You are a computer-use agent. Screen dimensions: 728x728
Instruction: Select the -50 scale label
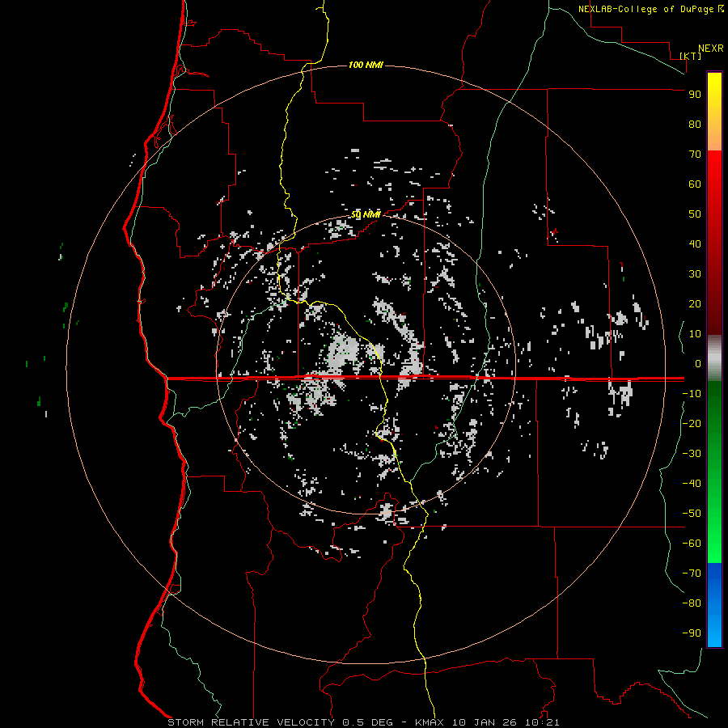point(692,514)
